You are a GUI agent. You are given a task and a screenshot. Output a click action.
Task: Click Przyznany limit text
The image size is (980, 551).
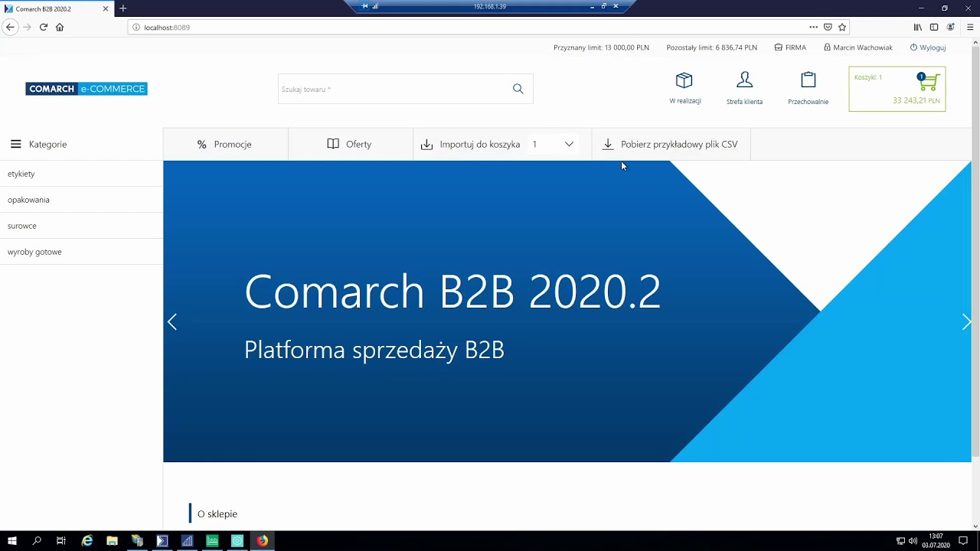pyautogui.click(x=601, y=47)
